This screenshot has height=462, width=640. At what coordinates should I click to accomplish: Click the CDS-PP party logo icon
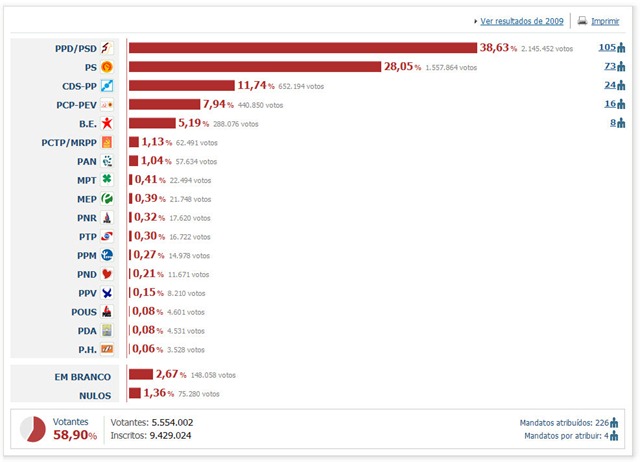pos(107,86)
